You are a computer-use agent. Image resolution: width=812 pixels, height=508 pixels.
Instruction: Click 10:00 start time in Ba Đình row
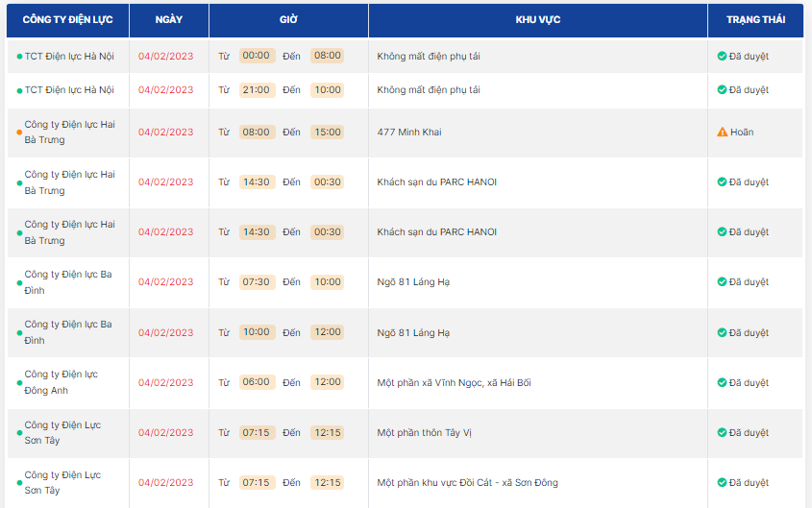257,331
